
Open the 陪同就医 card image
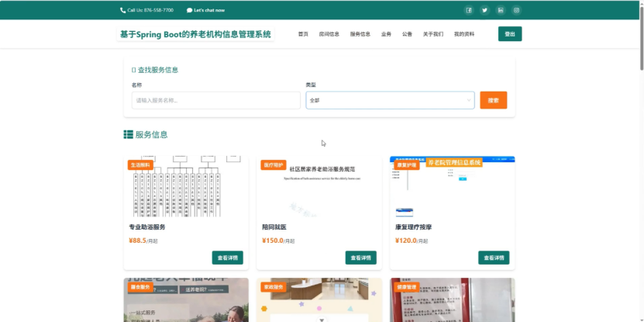point(319,187)
